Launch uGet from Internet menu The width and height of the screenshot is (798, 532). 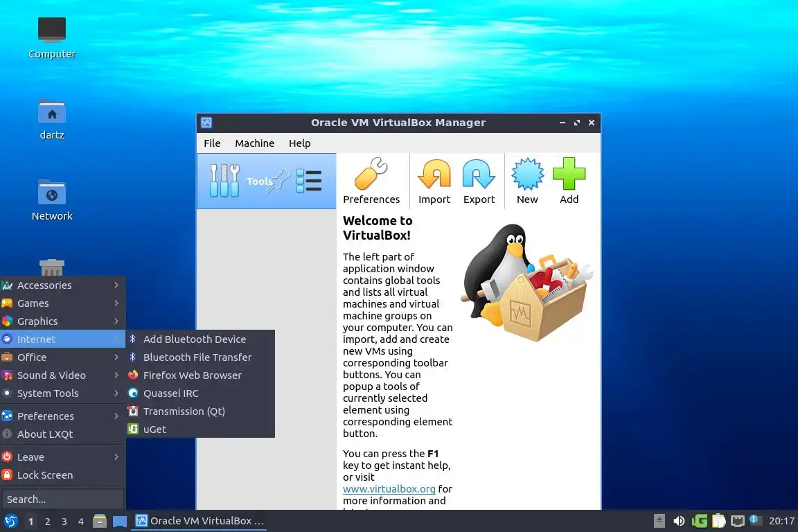[x=200, y=429]
